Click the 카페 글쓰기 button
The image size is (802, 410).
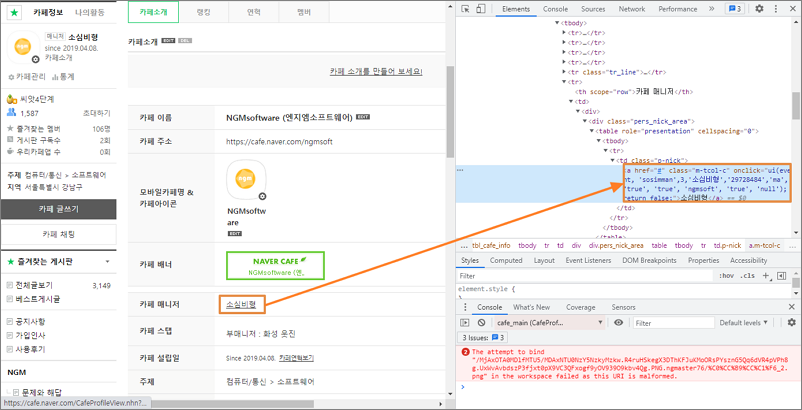(59, 209)
